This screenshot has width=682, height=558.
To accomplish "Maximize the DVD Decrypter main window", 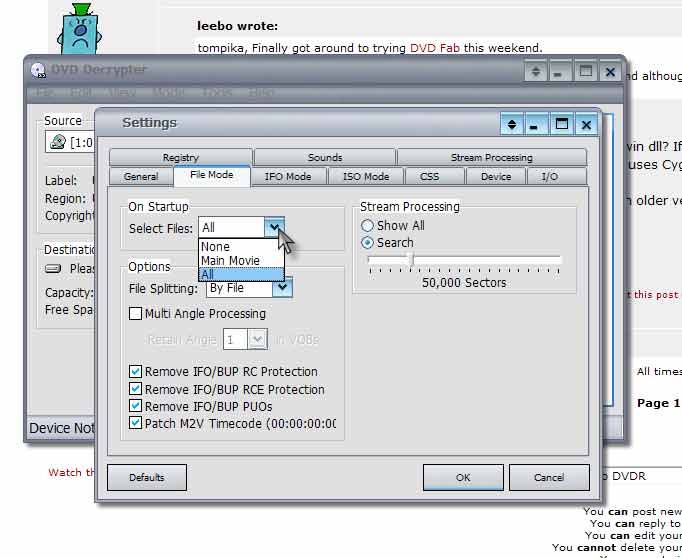I will pos(586,72).
